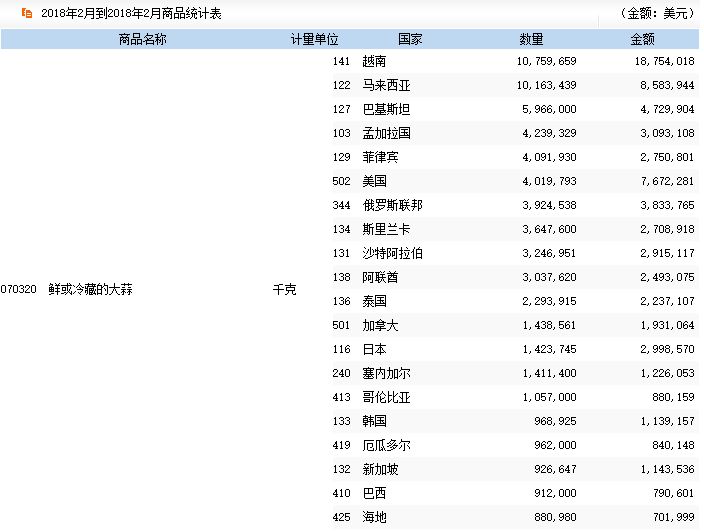Click quantity 4,091,930
Image resolution: width=704 pixels, height=531 pixels.
pyautogui.click(x=550, y=157)
